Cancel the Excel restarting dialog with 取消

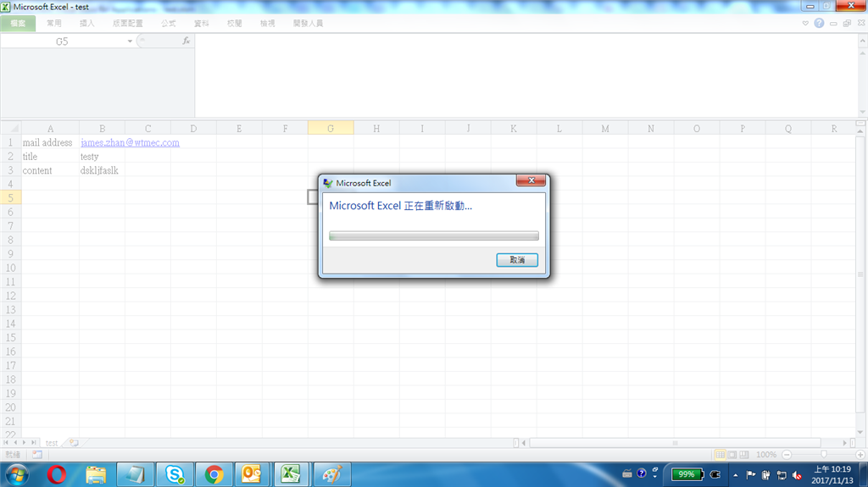[x=517, y=259]
